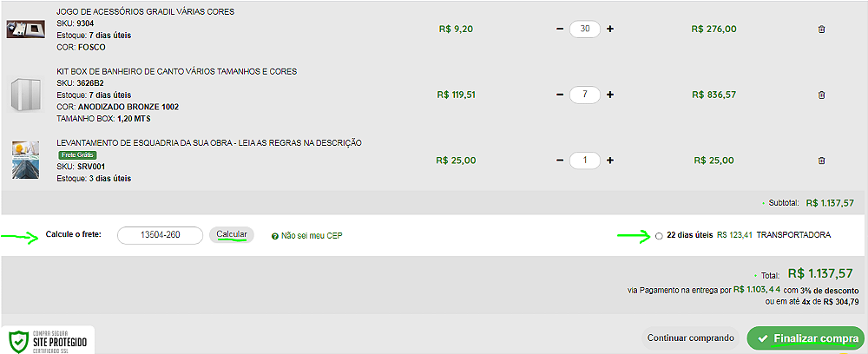This screenshot has width=868, height=354.
Task: Open the Kit Box de Banheiro thumbnail
Action: pos(26,95)
